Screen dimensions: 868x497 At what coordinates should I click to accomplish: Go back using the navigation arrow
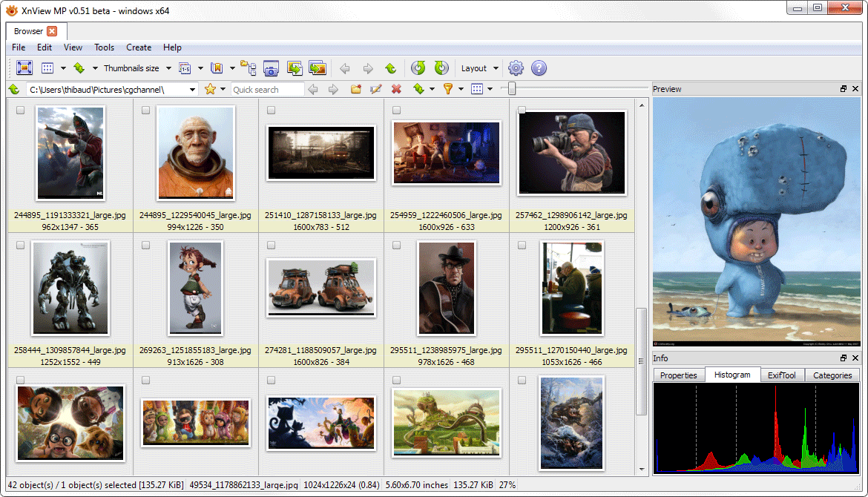pyautogui.click(x=345, y=68)
